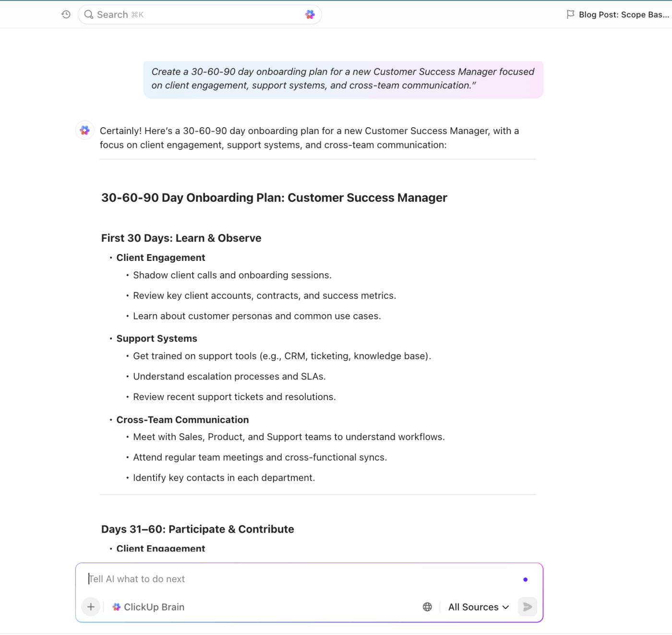This screenshot has width=672, height=635.
Task: Place cursor in 'Tell AI what to do next' field
Action: [192, 579]
